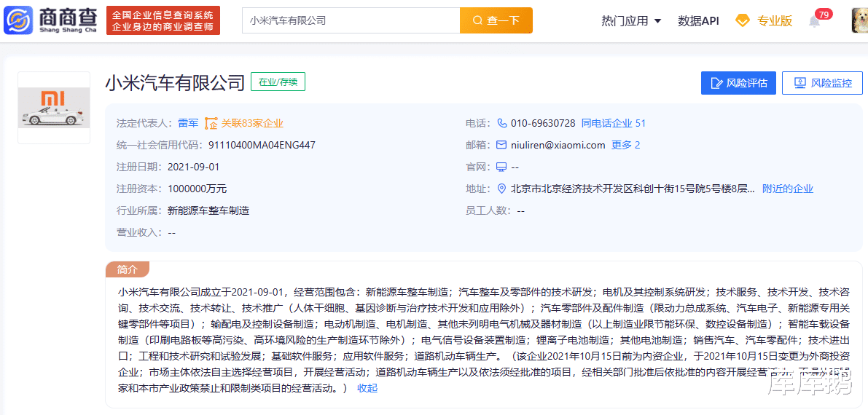The width and height of the screenshot is (868, 415).
Task: Open legal representative 雷军 link
Action: click(x=188, y=123)
